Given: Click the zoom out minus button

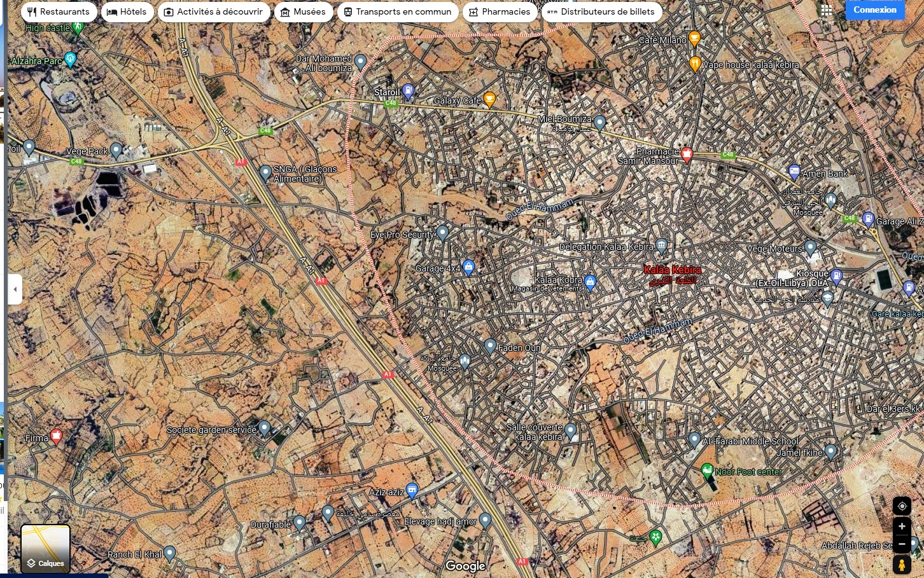Looking at the screenshot, I should [x=902, y=544].
